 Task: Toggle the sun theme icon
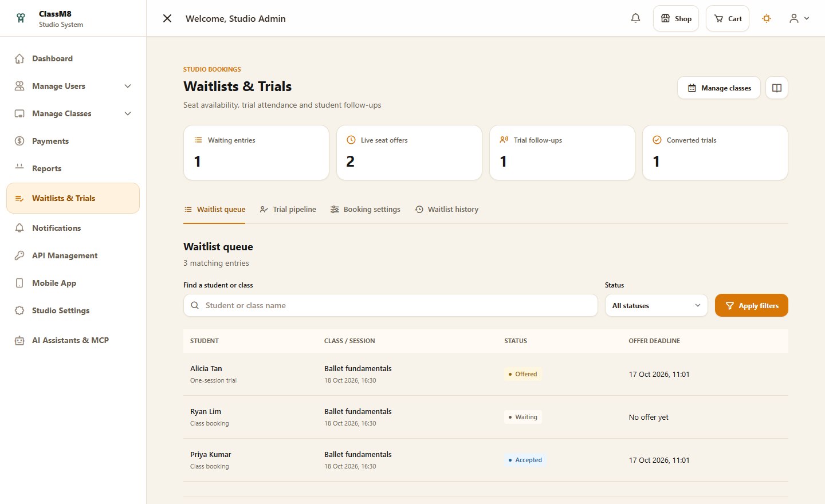(767, 18)
